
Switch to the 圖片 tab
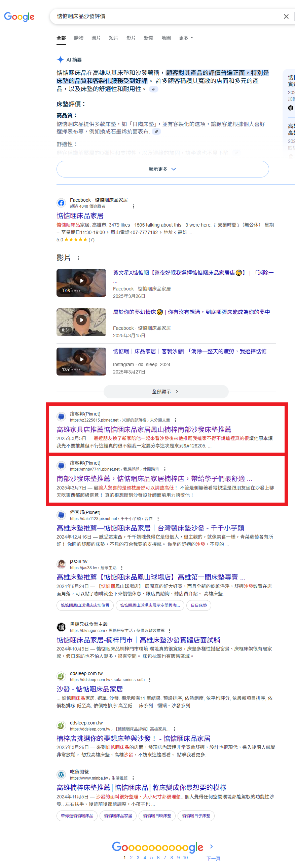click(x=96, y=38)
